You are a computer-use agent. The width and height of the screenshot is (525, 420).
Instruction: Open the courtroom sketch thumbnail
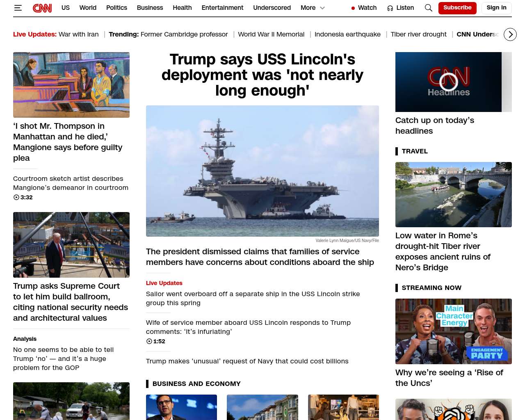(71, 85)
